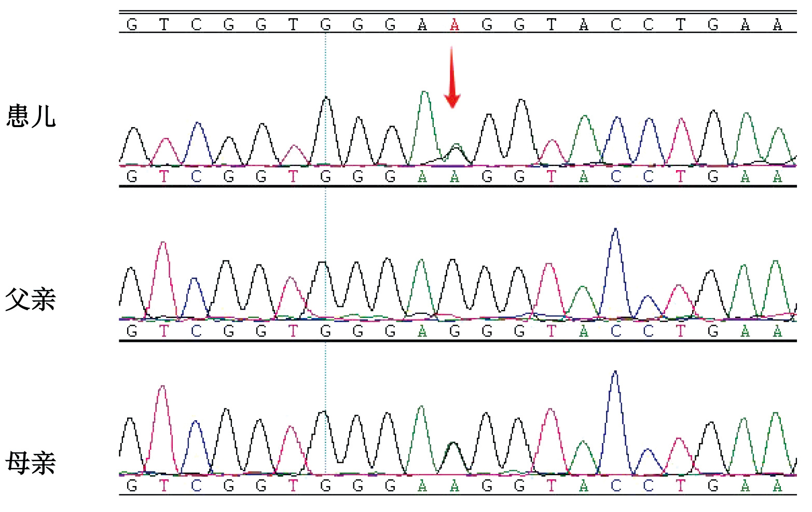Viewport: 812px width, 512px height.
Task: Click the first pink T peak in mother's trace
Action: click(x=163, y=415)
